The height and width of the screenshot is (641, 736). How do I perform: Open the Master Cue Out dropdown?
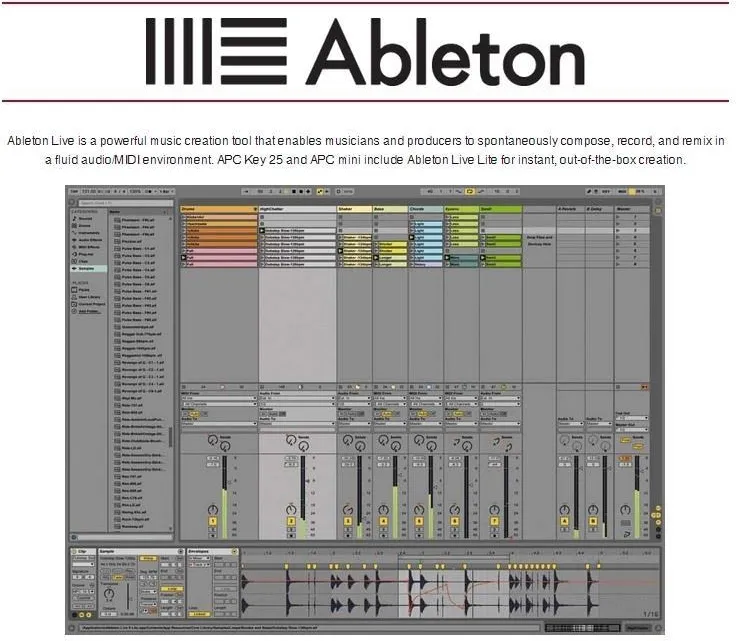point(632,418)
